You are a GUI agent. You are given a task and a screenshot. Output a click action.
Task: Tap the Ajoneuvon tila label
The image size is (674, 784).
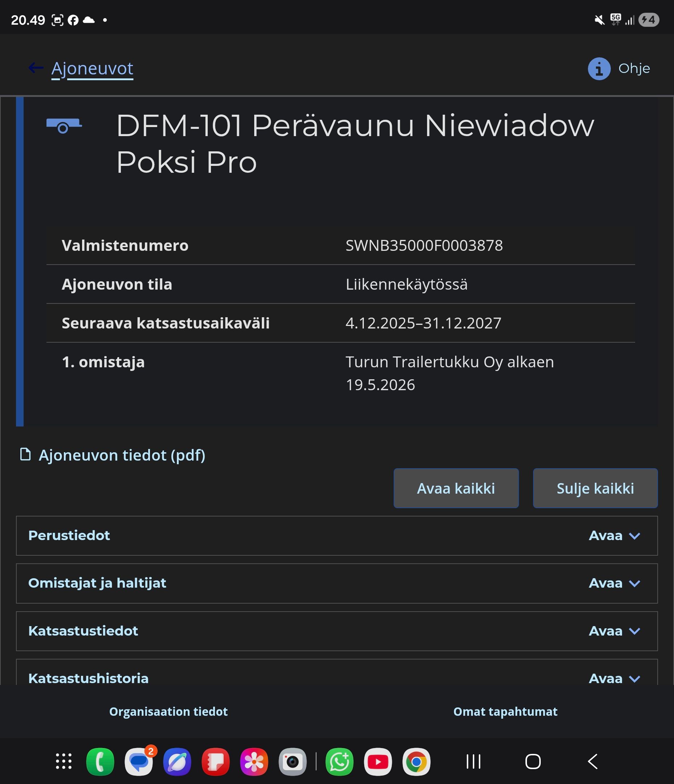tap(117, 284)
